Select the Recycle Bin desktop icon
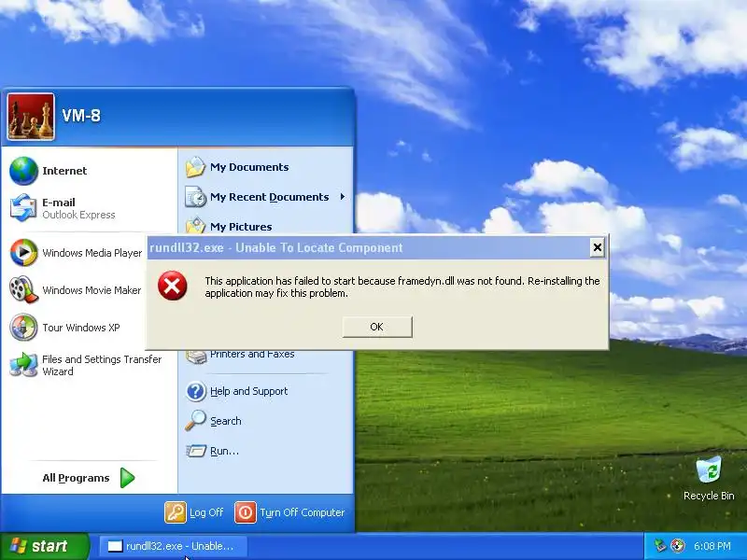747x560 pixels. (x=709, y=470)
